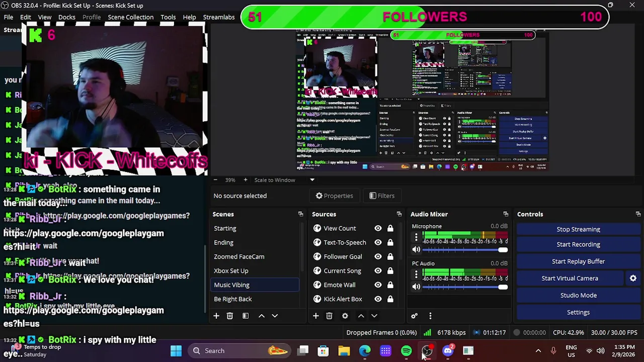The image size is (644, 362).
Task: Pop out the Scenes dock
Action: click(300, 214)
